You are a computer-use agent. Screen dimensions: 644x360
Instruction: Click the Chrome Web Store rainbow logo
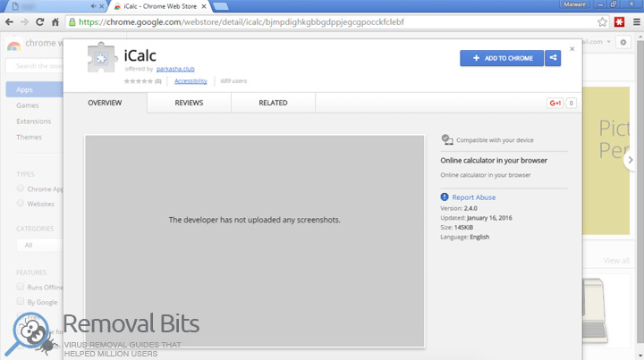coord(13,45)
